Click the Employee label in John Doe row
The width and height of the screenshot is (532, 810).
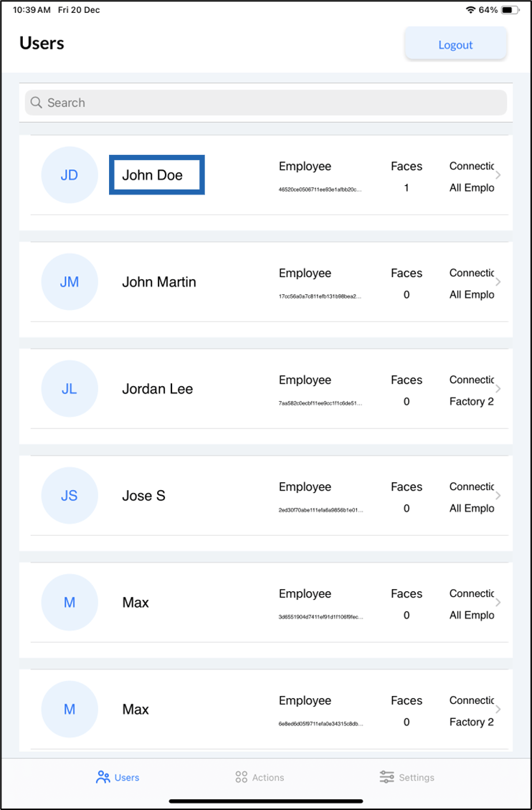(305, 166)
